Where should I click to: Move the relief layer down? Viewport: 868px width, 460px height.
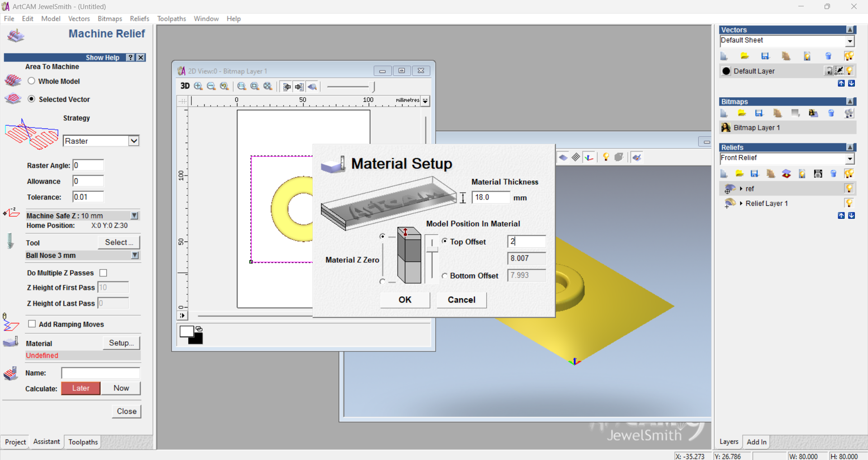click(x=851, y=216)
